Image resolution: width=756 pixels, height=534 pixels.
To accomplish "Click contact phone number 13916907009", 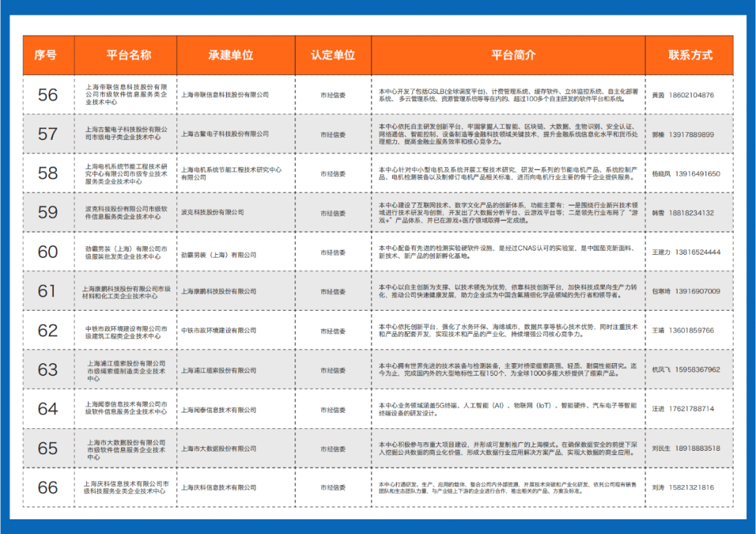I will click(x=697, y=291).
